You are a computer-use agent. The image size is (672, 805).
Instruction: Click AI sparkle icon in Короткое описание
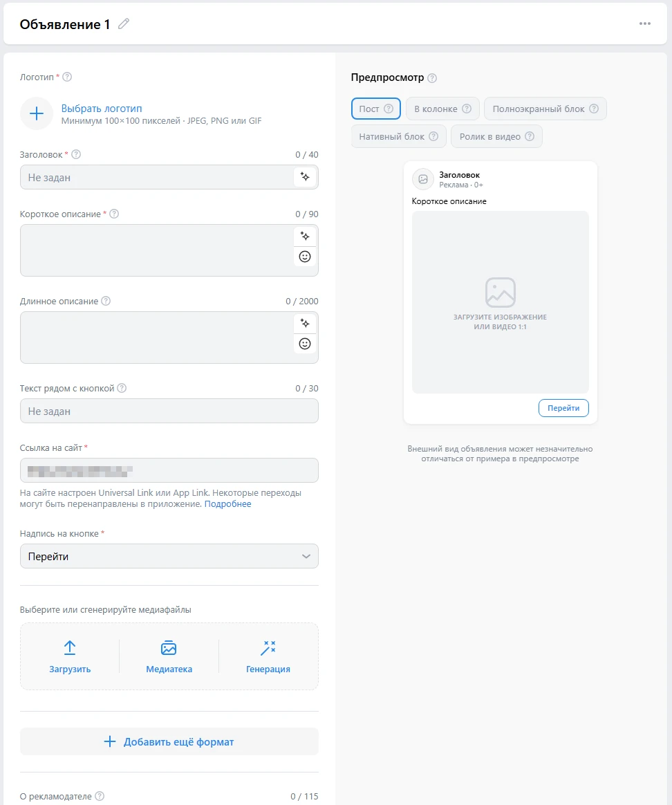(x=305, y=236)
